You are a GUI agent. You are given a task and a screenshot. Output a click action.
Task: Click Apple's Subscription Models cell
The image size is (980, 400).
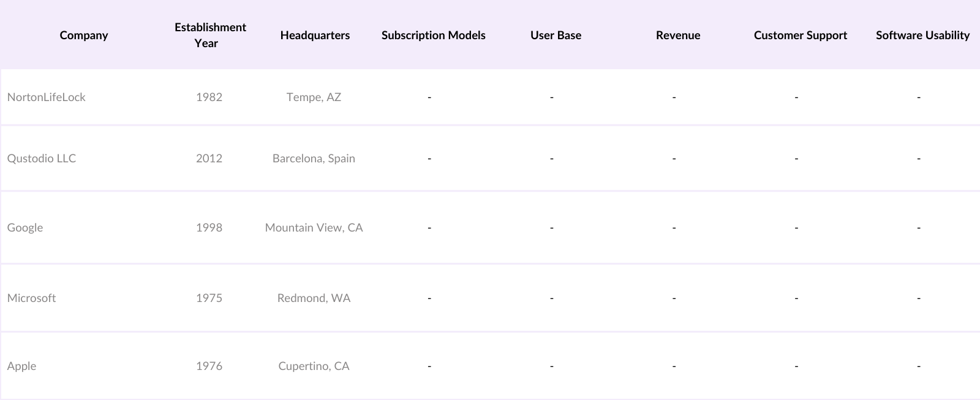429,366
